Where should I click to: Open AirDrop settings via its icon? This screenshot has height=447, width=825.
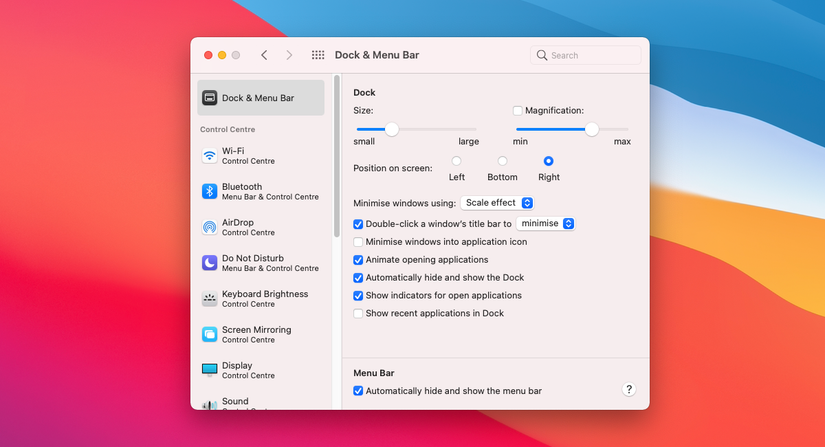pyautogui.click(x=209, y=227)
